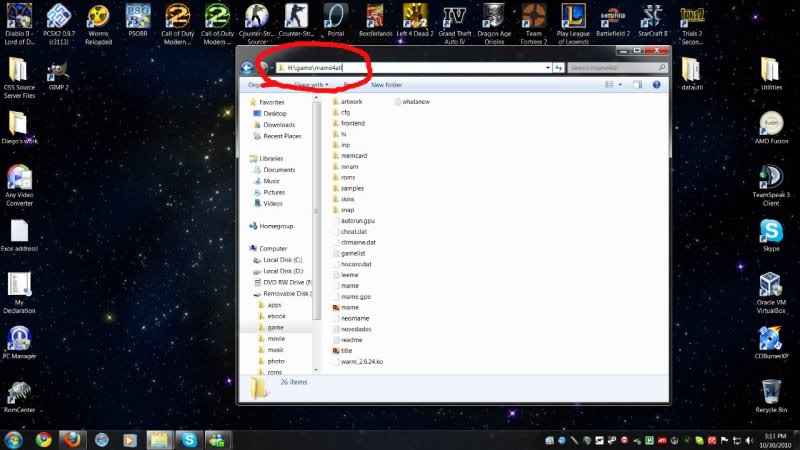Screen dimensions: 800x450
Task: Open the Share with dropdown menu
Action: (312, 85)
